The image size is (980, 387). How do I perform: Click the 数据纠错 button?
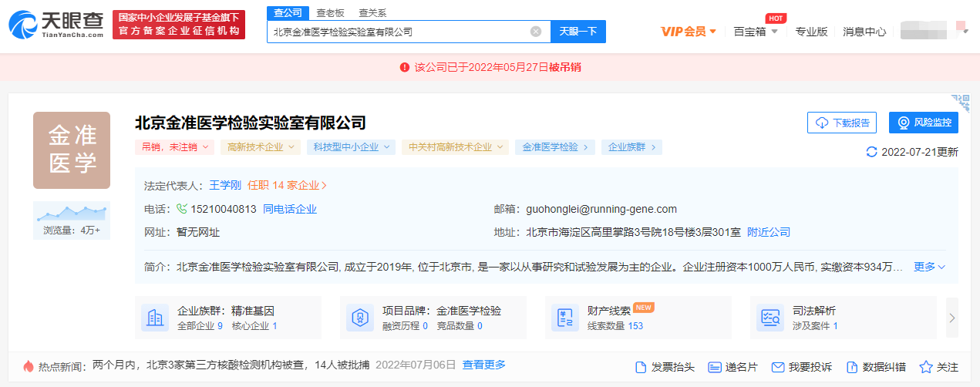pyautogui.click(x=876, y=367)
